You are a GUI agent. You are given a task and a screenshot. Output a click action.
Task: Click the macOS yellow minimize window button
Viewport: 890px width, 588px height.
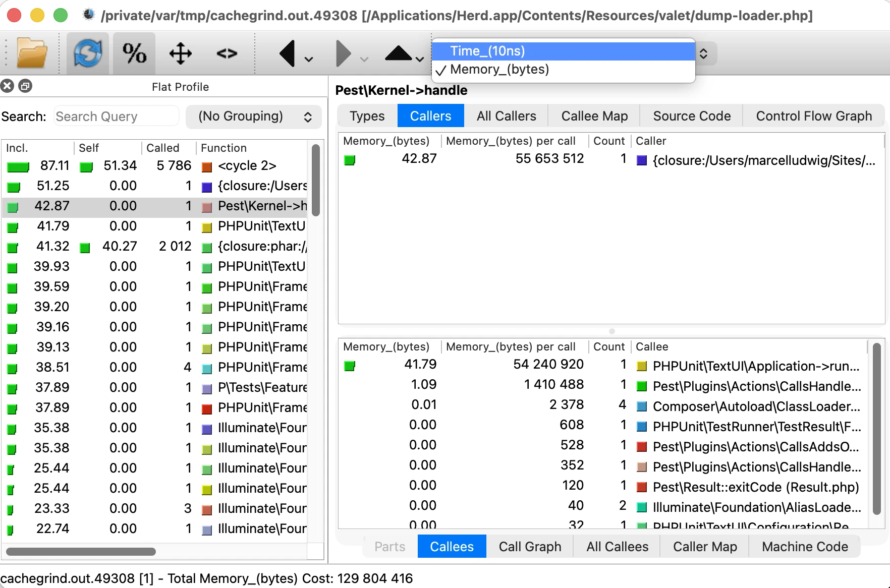(37, 15)
